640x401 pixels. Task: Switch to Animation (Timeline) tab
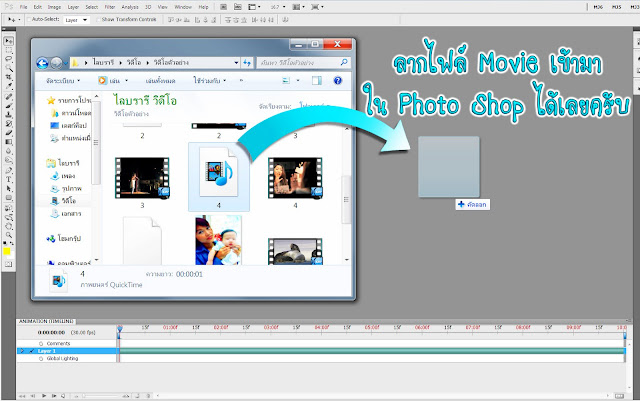point(46,321)
